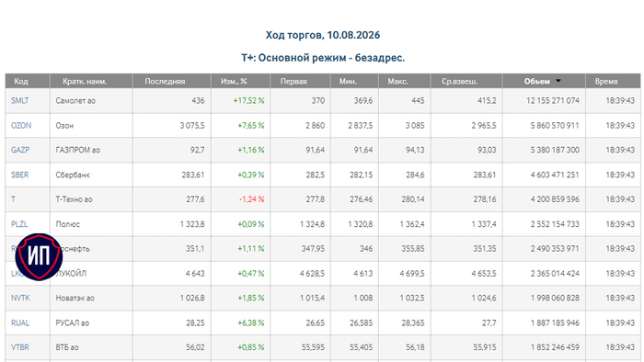The image size is (644, 362).
Task: Select the name 'Т-Техно ао'
Action: (74, 199)
